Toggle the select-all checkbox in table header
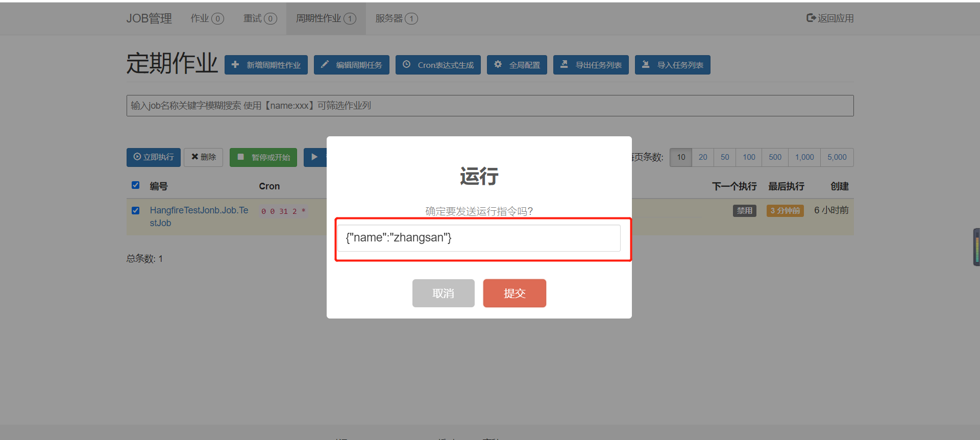 pyautogui.click(x=135, y=185)
